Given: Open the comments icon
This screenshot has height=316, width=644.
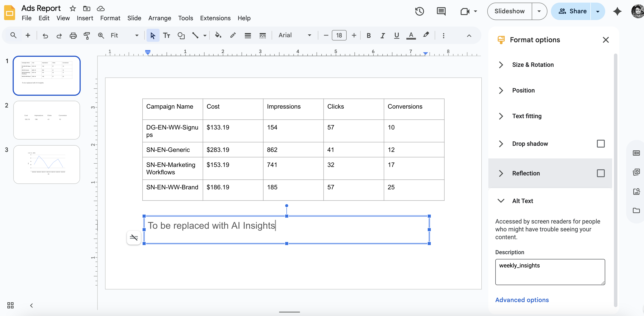Looking at the screenshot, I should pos(441,11).
